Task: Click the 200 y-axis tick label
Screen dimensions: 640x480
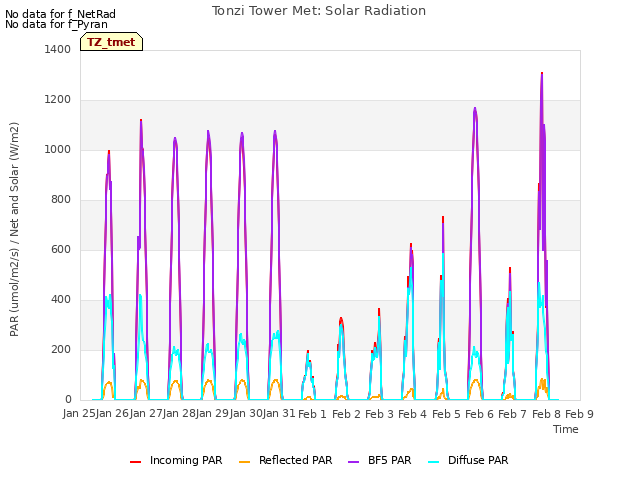Action: tap(61, 349)
